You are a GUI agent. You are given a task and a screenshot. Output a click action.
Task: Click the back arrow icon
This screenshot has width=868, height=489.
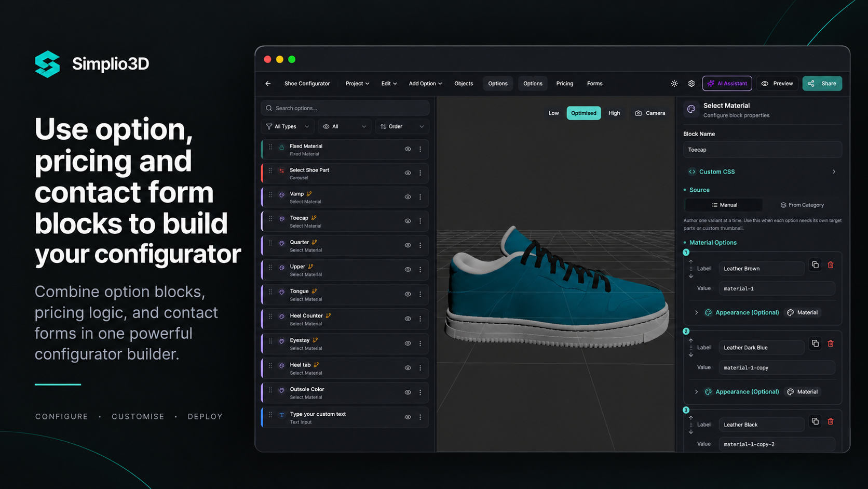[268, 84]
